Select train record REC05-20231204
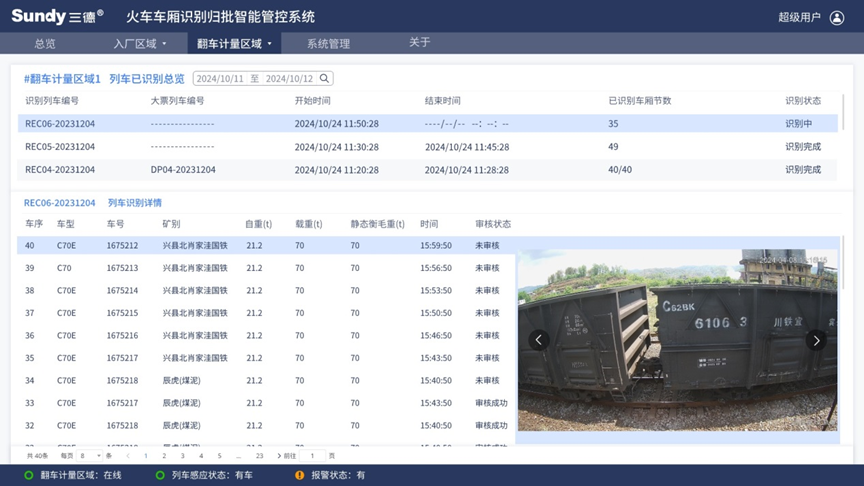The height and width of the screenshot is (486, 864). click(60, 147)
